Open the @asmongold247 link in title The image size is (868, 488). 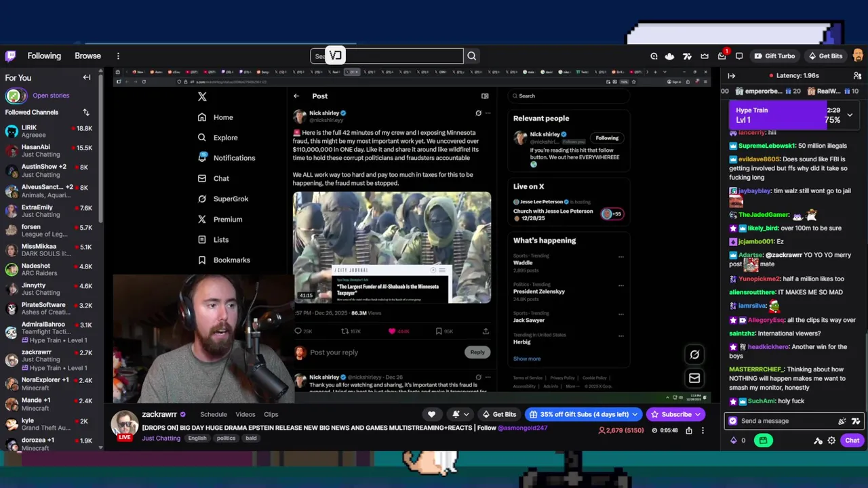pos(522,428)
